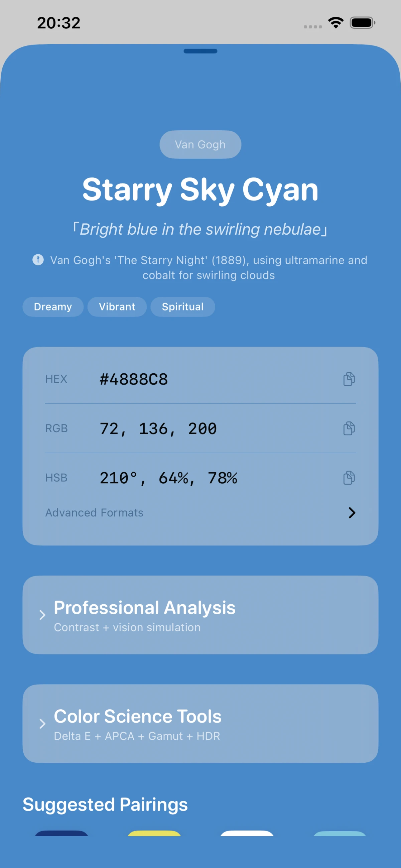Select the Dreamy mood tag
This screenshot has width=401, height=868.
pos(53,306)
